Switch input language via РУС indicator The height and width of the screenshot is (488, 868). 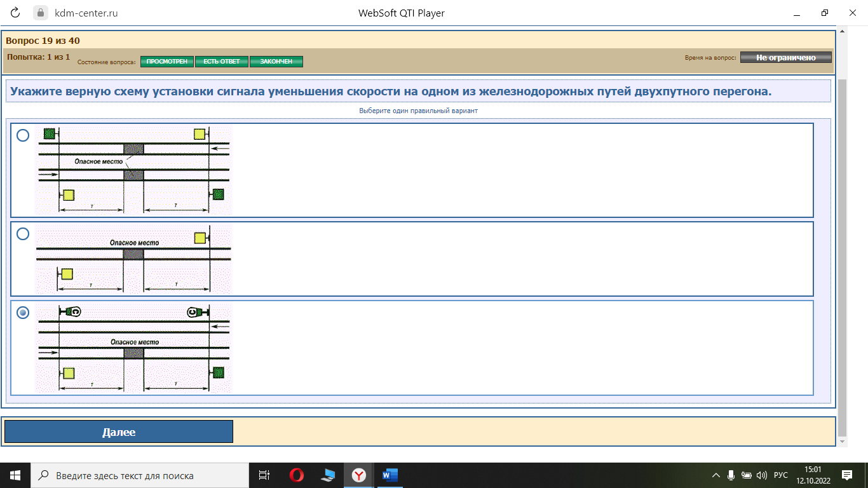(x=781, y=475)
